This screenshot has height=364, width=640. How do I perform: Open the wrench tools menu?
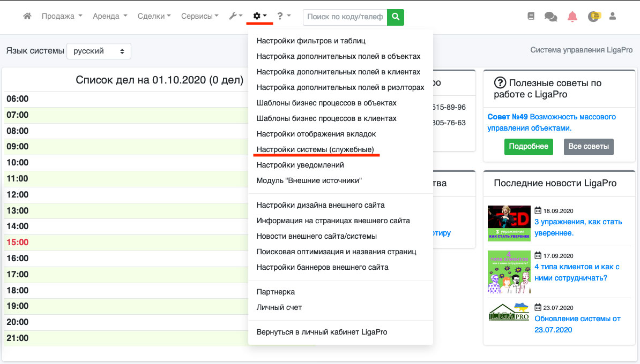pyautogui.click(x=235, y=17)
